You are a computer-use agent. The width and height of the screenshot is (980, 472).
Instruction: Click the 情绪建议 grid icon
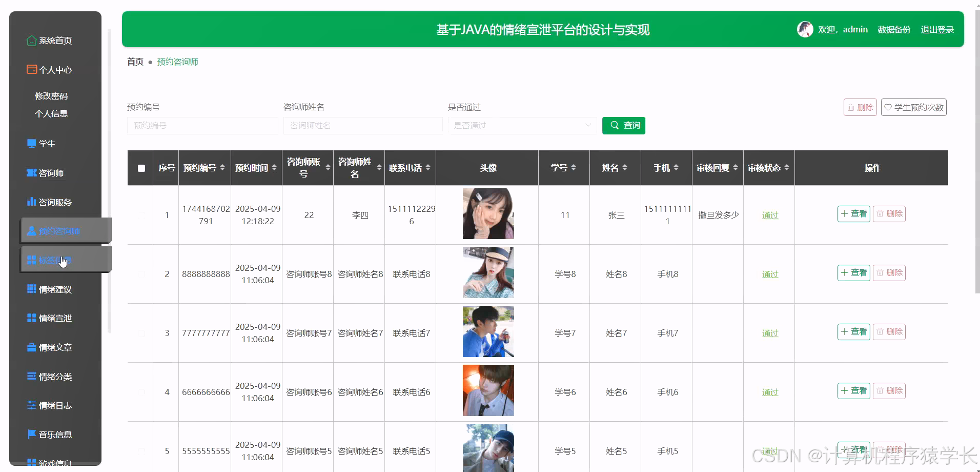coord(32,289)
